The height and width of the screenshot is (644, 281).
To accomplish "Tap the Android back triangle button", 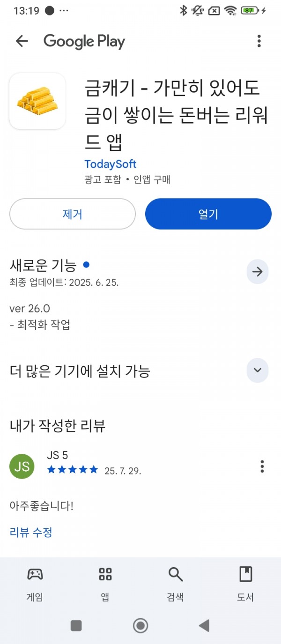I will [x=204, y=625].
